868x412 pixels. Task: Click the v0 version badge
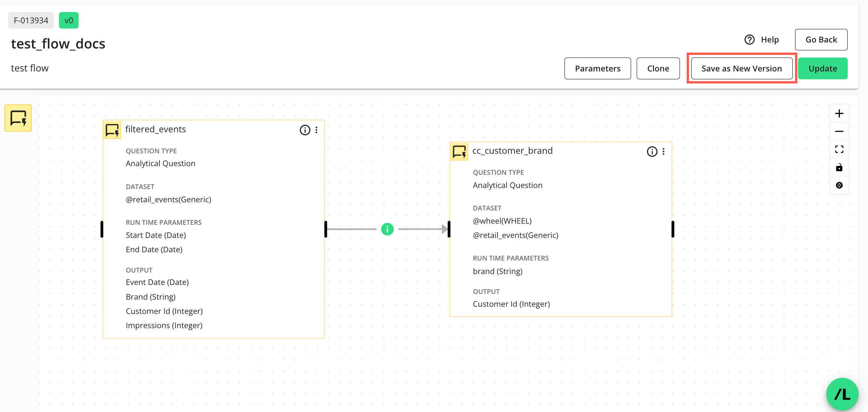[x=69, y=20]
